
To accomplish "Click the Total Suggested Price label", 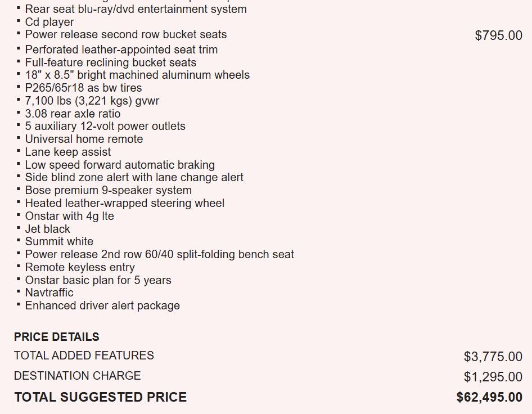I will (x=100, y=397).
